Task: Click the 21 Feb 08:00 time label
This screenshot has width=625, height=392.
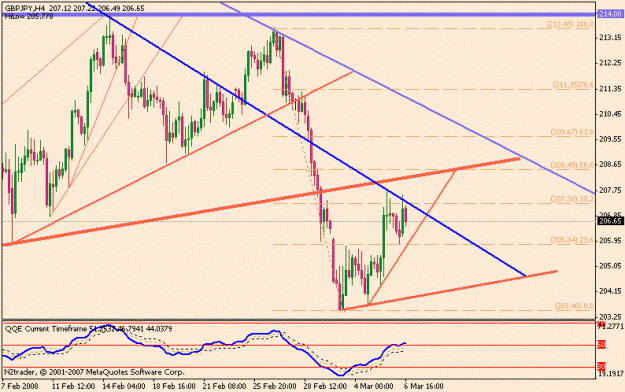Action: 224,386
